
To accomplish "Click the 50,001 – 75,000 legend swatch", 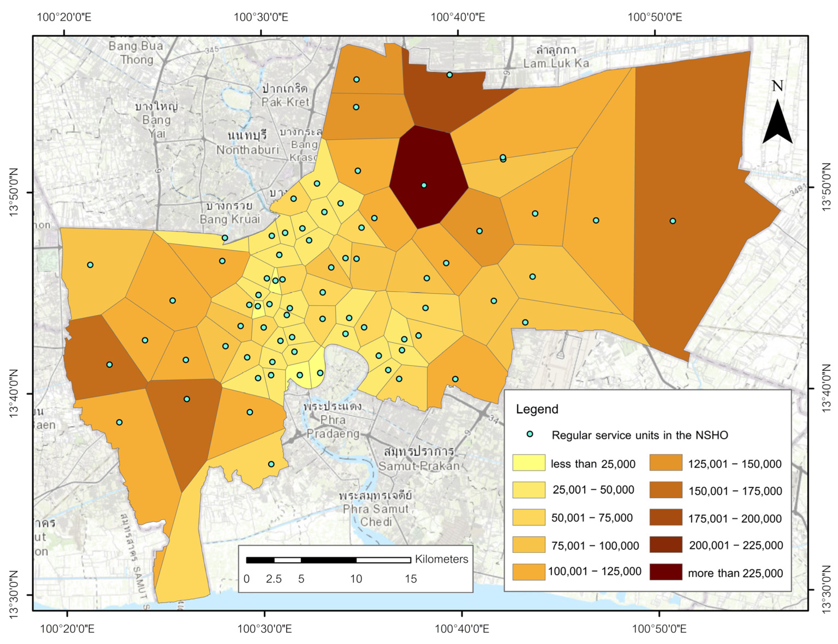I will coord(529,517).
